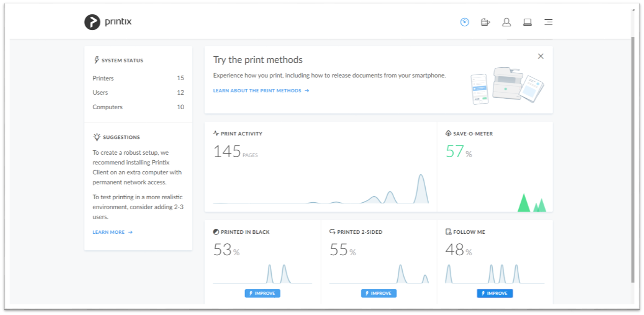Click the 53% Printed in Black value
Viewport: 644px width, 315px height.
coord(226,250)
